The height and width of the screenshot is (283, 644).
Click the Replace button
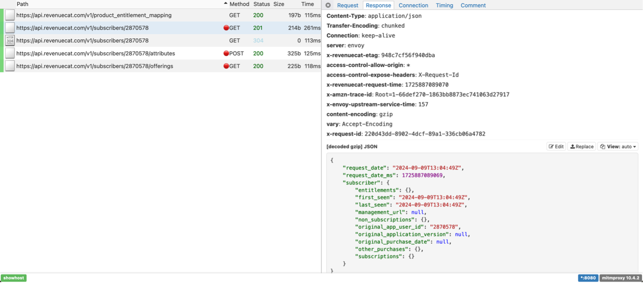point(581,146)
